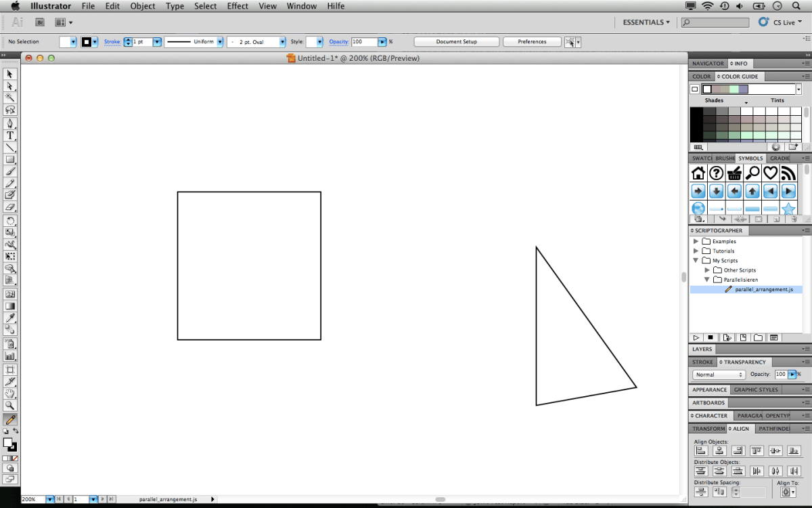Open the Object menu
The height and width of the screenshot is (508, 812).
[143, 6]
